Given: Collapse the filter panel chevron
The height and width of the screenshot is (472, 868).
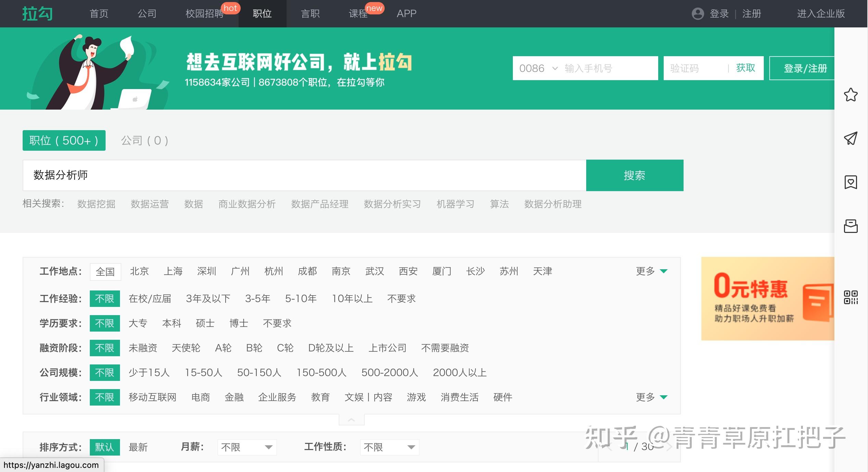Looking at the screenshot, I should point(351,420).
